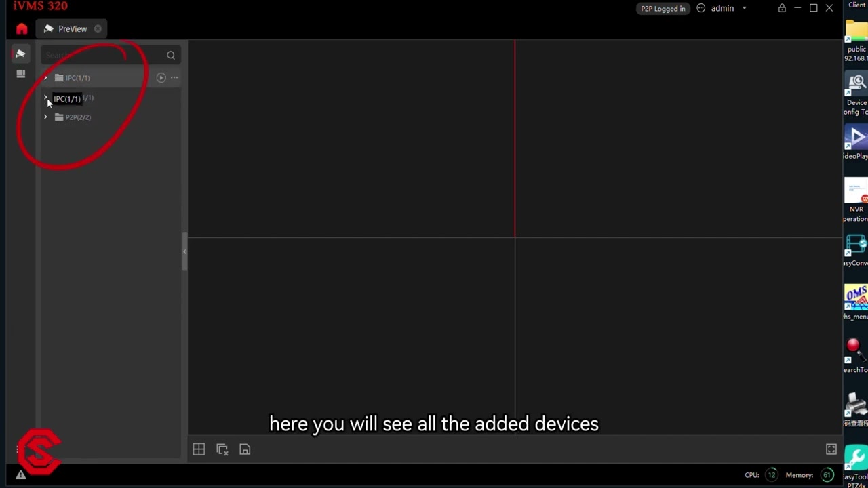The image size is (868, 488).
Task: Open more options for IPC(1/1) group
Action: click(174, 78)
